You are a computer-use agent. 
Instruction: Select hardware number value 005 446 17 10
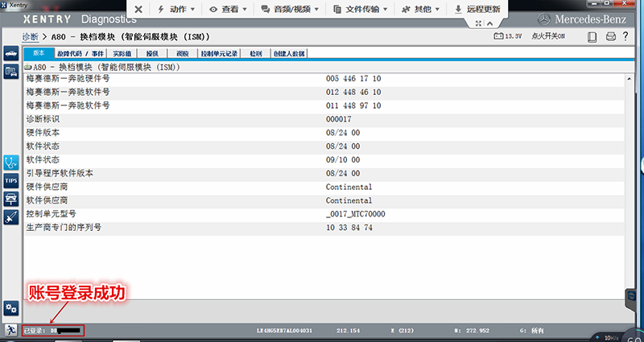pos(353,78)
